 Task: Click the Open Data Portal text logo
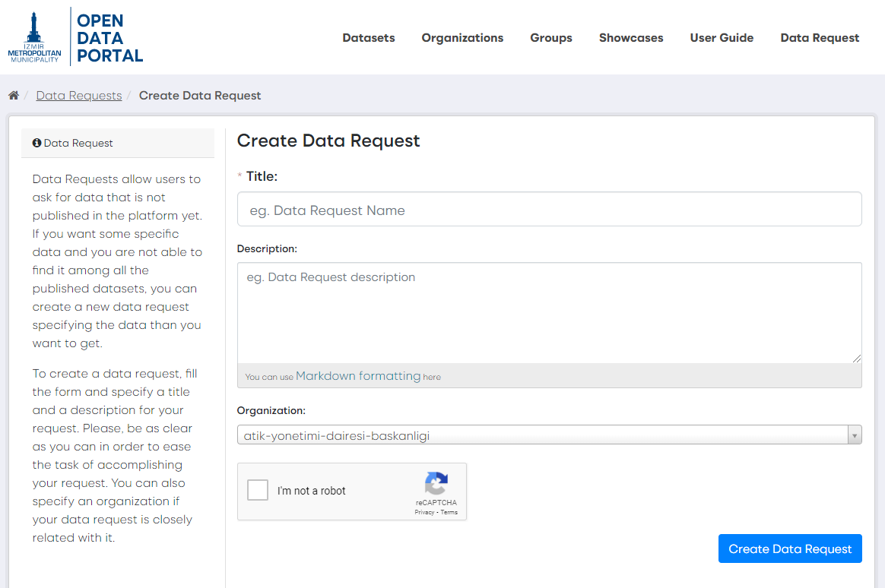109,38
